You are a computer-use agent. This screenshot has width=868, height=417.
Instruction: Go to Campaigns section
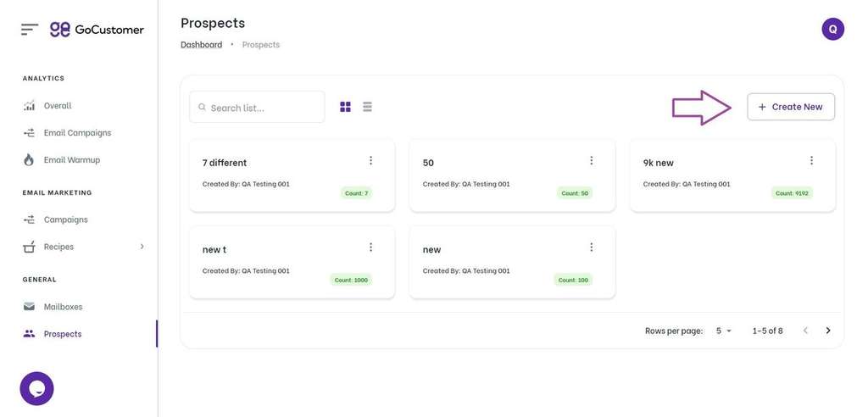66,220
